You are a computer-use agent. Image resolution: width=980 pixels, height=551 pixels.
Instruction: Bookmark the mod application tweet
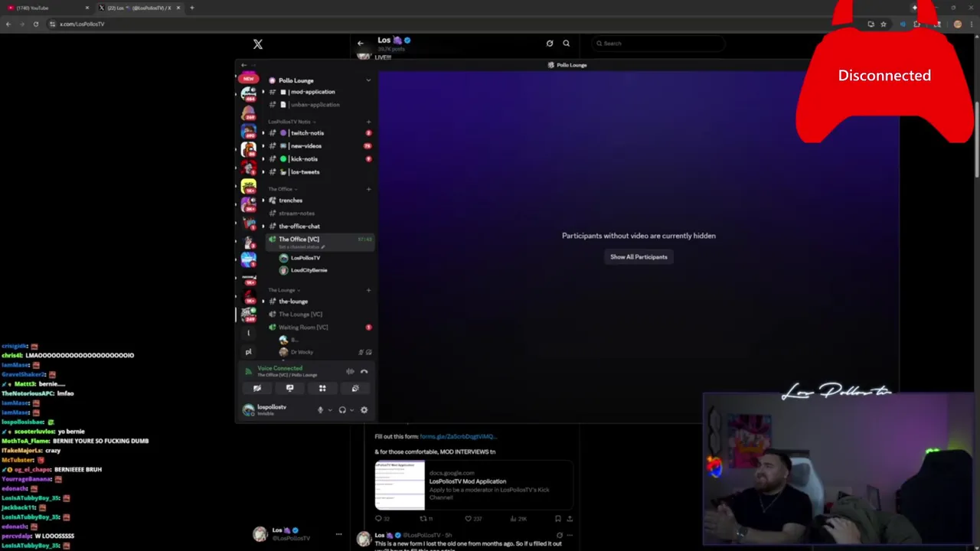557,519
